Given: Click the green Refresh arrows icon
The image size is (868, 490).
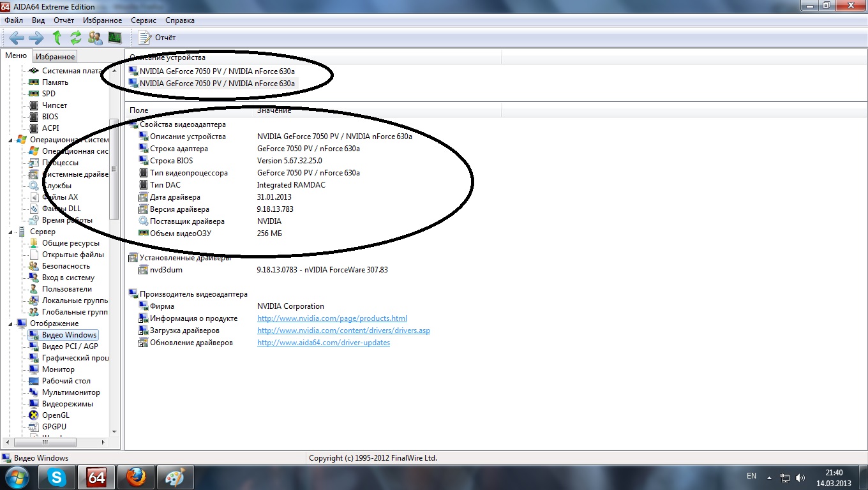Looking at the screenshot, I should tap(76, 38).
